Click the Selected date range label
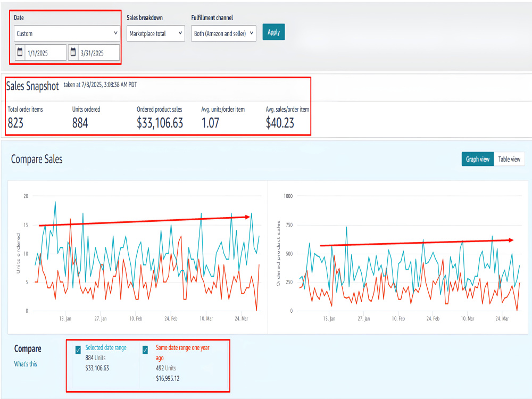 point(106,347)
